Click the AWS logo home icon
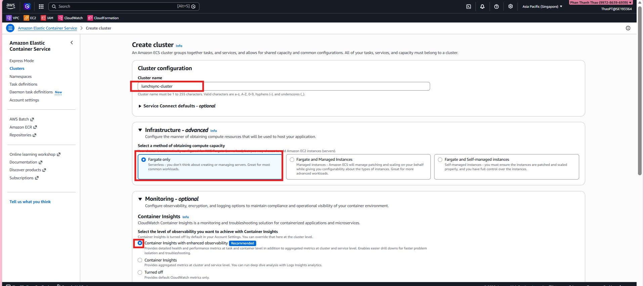This screenshot has width=644, height=286. pos(11,6)
